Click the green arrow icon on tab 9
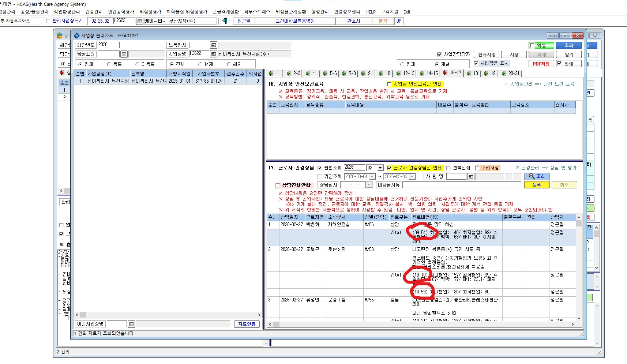 363,74
